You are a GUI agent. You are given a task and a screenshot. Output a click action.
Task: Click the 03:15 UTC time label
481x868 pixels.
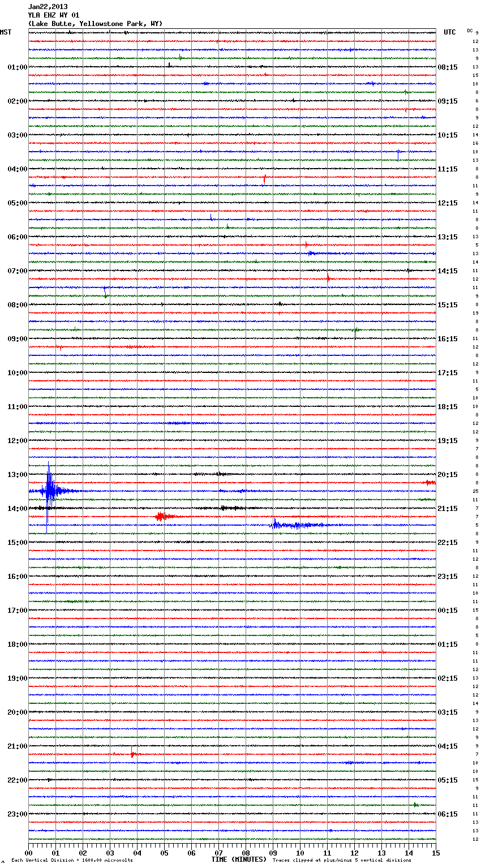tap(448, 712)
